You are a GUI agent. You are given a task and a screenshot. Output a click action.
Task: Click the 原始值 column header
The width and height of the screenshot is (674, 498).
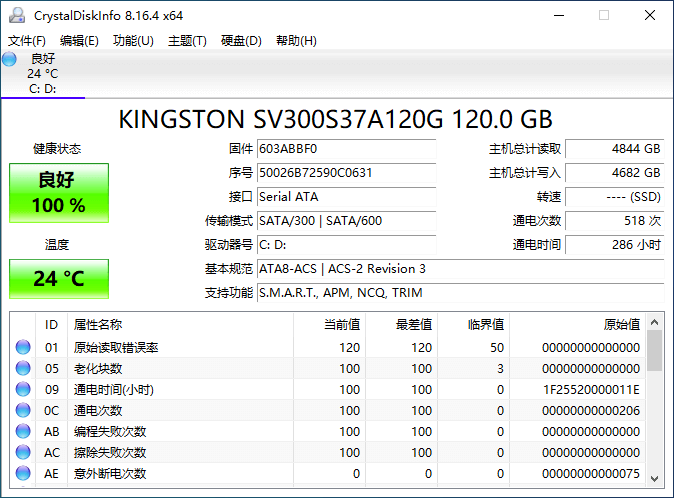pos(578,324)
